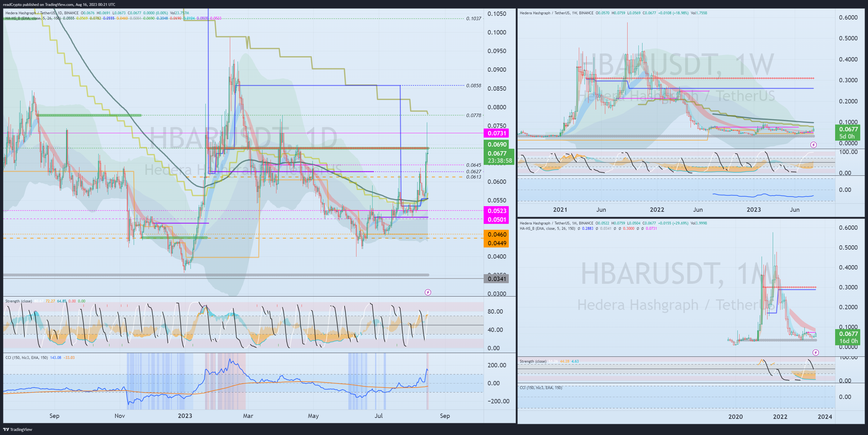
Task: Click the TradingView logo at the bottom left
Action: click(x=17, y=429)
